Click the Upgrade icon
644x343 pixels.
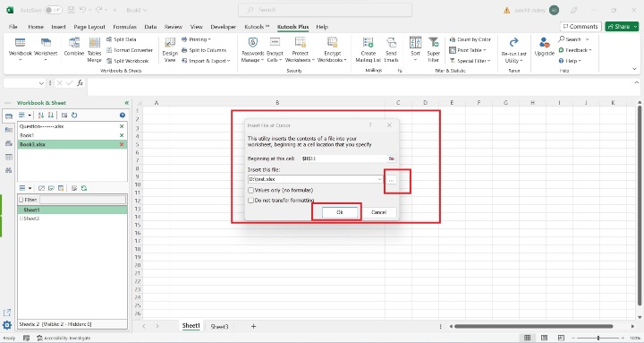[545, 42]
